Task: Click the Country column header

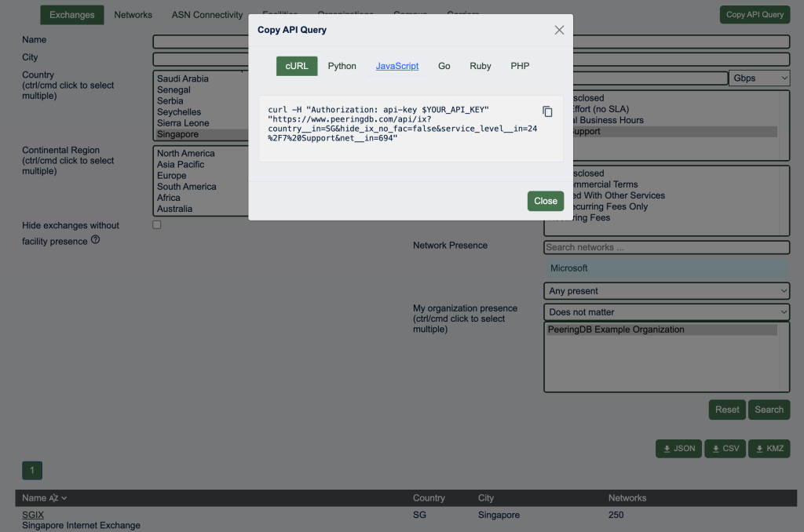Action: click(x=429, y=498)
